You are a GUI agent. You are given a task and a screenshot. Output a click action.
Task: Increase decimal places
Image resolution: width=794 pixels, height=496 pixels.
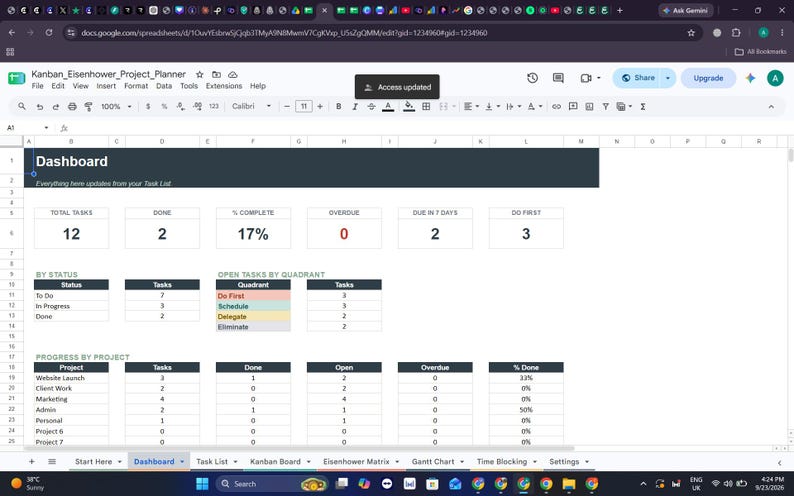pos(197,106)
